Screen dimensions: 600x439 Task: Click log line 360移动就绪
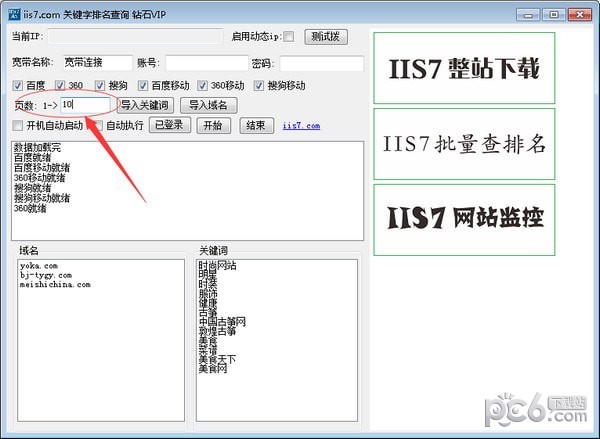(x=40, y=178)
